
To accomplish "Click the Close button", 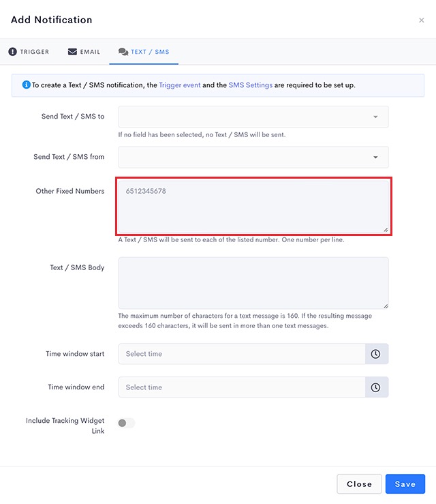I will tap(359, 484).
